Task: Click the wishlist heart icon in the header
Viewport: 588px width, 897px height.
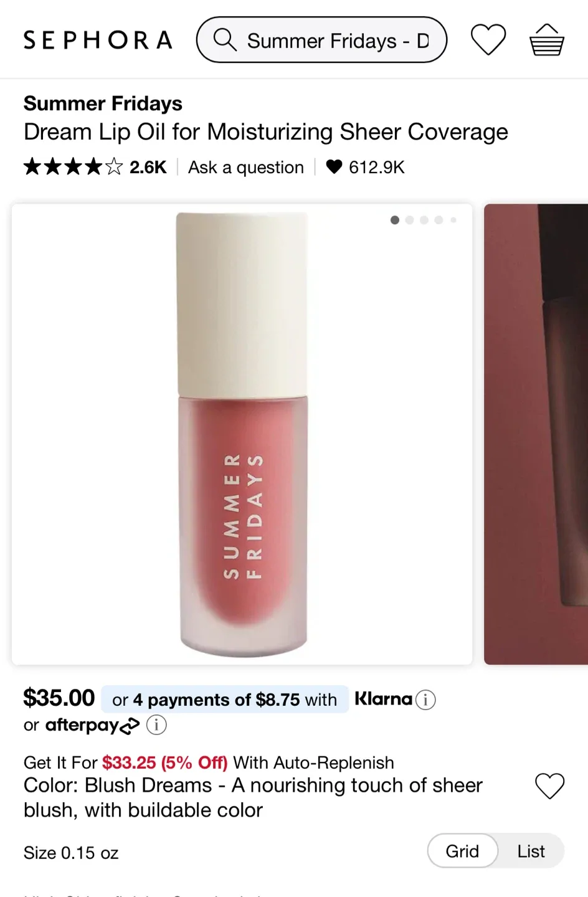Action: [488, 39]
